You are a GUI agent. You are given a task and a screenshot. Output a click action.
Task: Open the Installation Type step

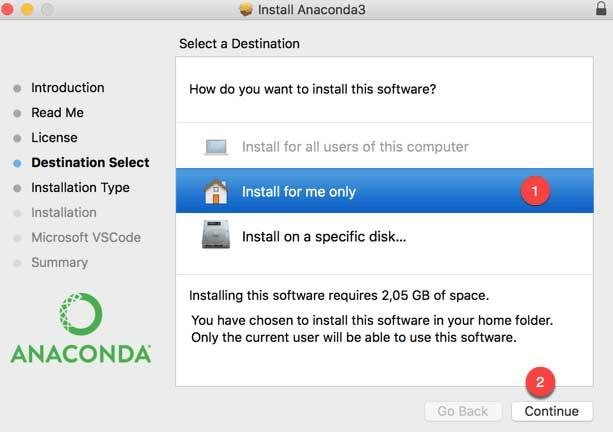point(80,188)
